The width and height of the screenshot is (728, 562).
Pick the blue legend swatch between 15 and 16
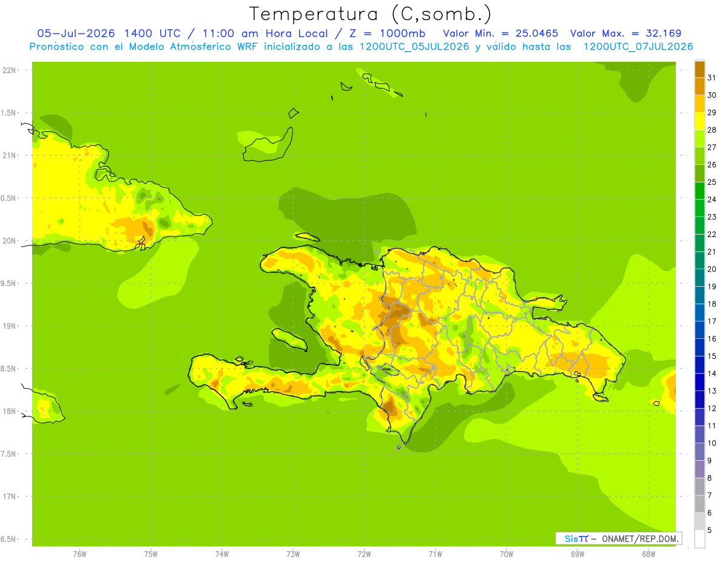(x=699, y=347)
